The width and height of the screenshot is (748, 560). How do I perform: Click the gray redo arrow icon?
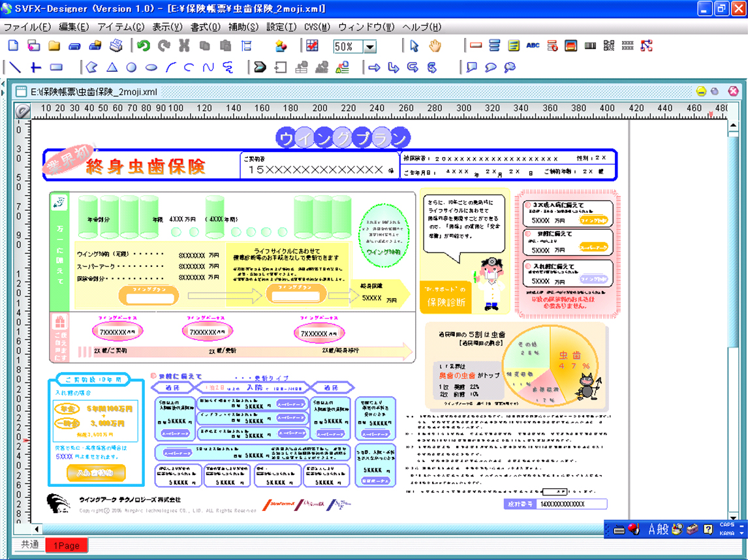164,46
